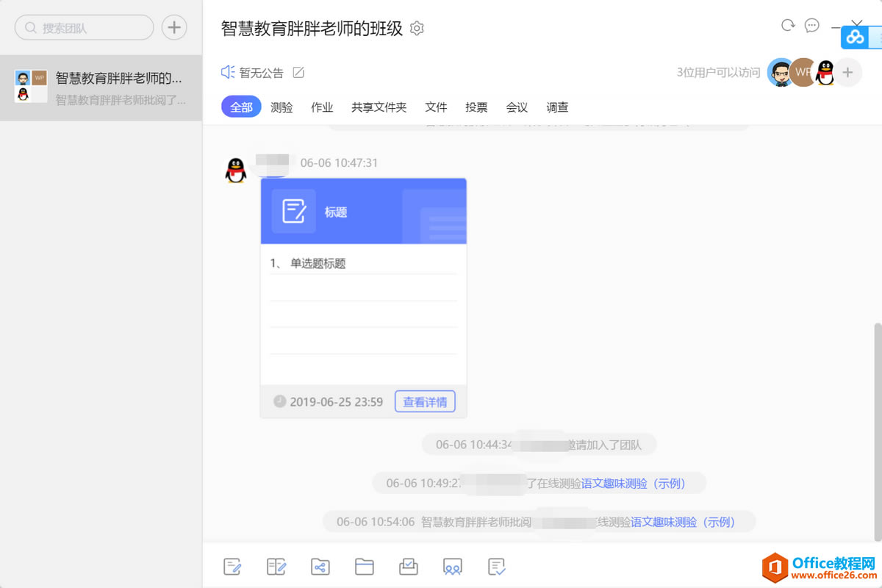
Task: Start a meeting with the people icon
Action: pyautogui.click(x=453, y=567)
